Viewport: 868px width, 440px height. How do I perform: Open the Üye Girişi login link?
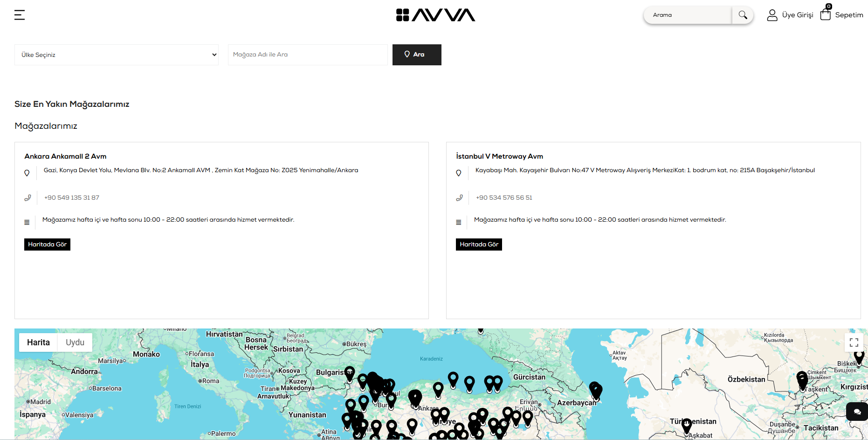tap(797, 15)
